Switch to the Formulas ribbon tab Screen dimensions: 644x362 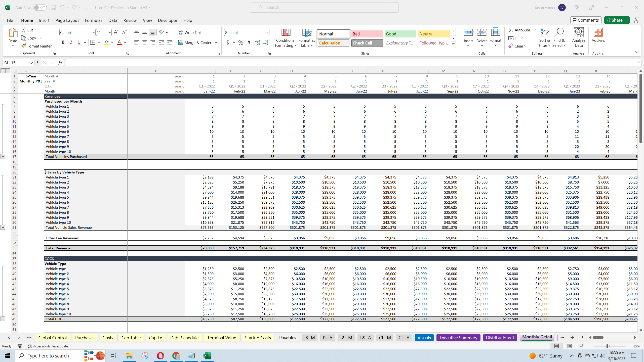[x=93, y=20]
